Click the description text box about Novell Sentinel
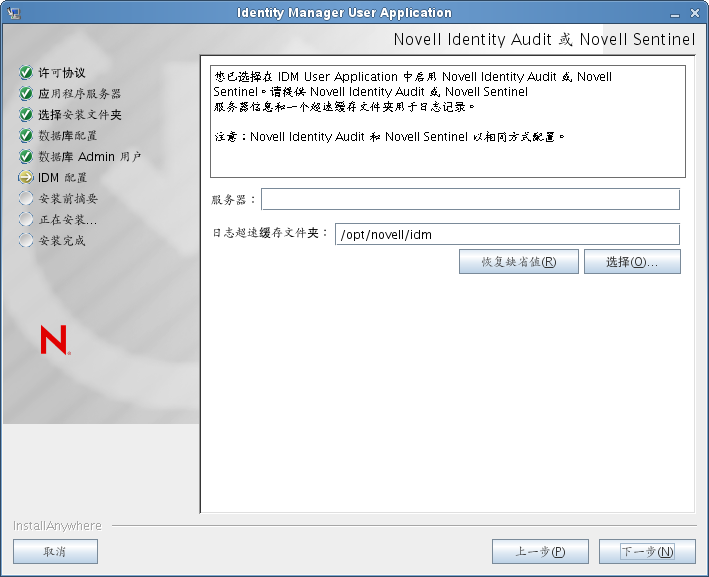Screen dimensions: 709x577 448,121
